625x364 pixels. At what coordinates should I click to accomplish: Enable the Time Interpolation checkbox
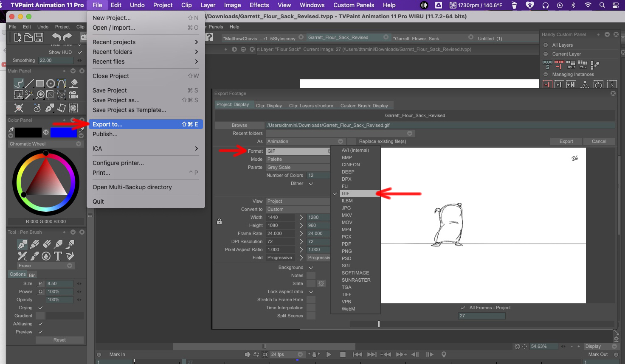tap(311, 308)
